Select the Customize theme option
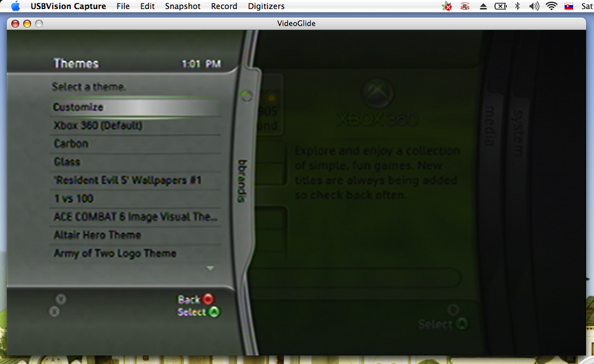This screenshot has height=364, width=594. click(x=135, y=107)
